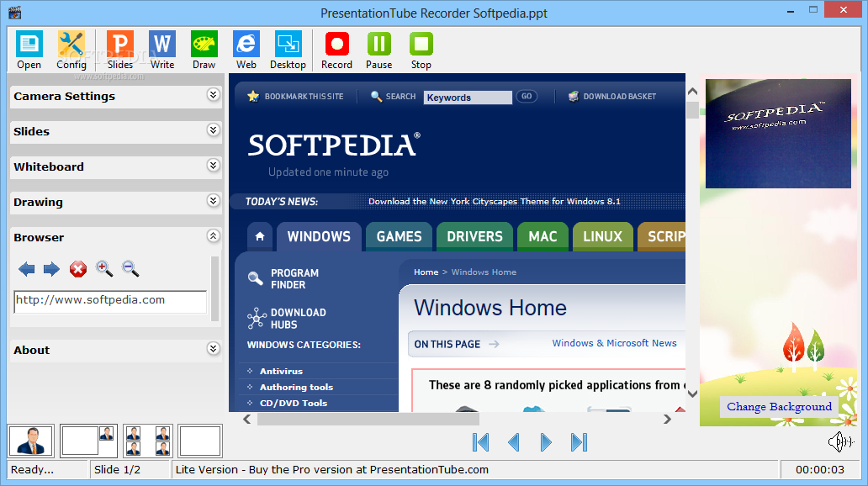Open the GAMES tab
Screen dimensions: 868x486
400,237
